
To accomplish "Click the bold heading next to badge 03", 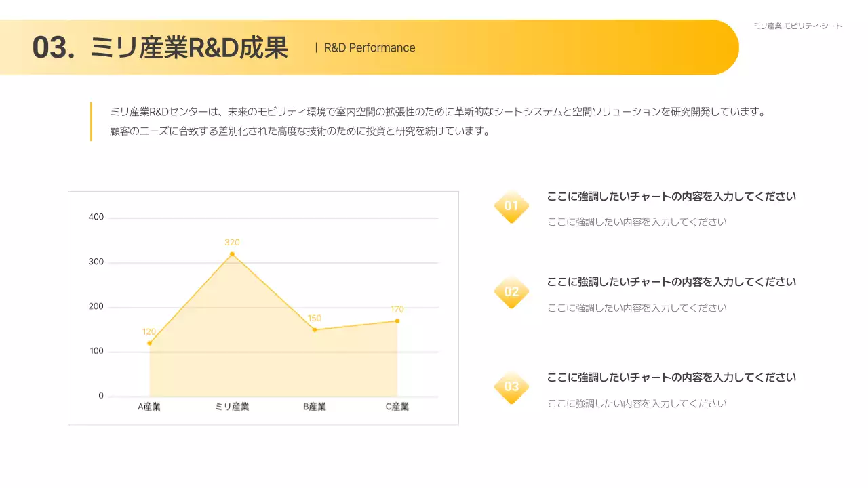I will point(671,378).
